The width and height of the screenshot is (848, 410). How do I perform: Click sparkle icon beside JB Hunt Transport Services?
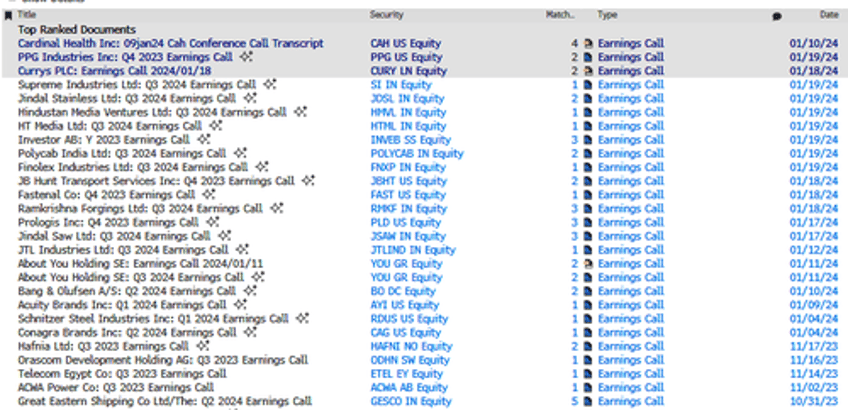tap(308, 181)
